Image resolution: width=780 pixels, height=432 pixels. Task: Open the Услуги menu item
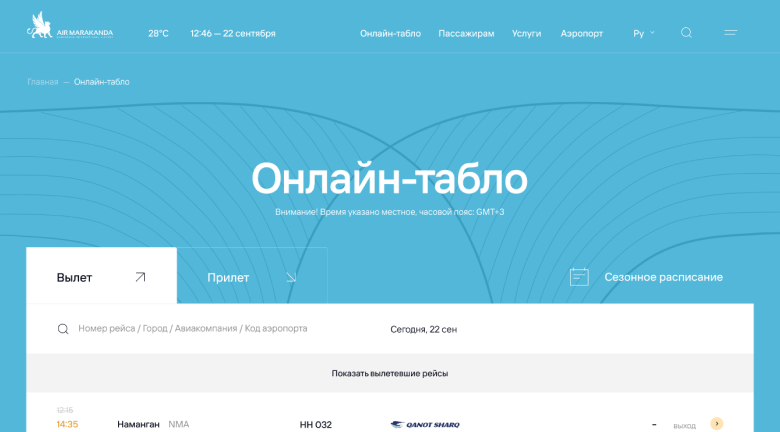click(526, 33)
